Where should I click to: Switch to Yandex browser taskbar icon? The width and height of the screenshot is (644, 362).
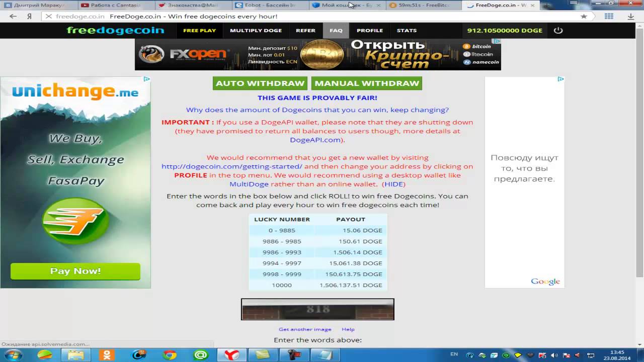(231, 355)
